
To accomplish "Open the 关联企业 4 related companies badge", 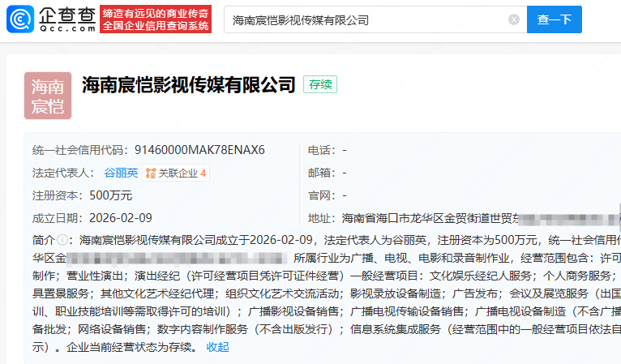I will pyautogui.click(x=176, y=173).
